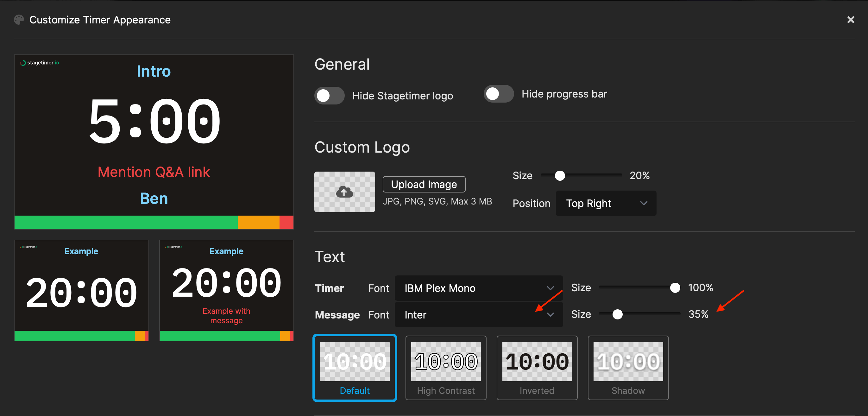
Task: Adjust the Message size slider
Action: pyautogui.click(x=639, y=314)
